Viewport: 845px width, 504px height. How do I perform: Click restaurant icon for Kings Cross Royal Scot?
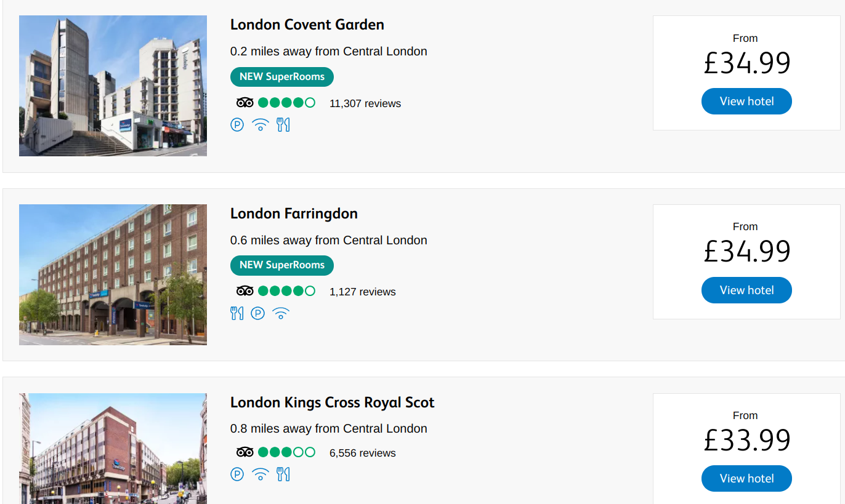pos(283,474)
